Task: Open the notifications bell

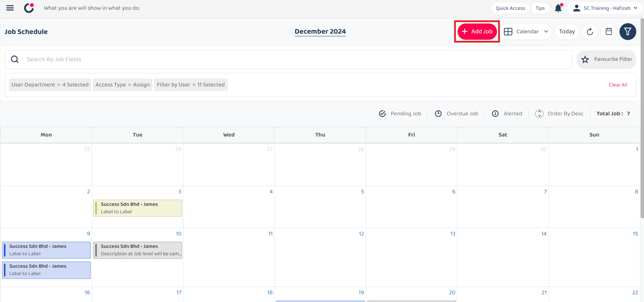Action: point(558,8)
